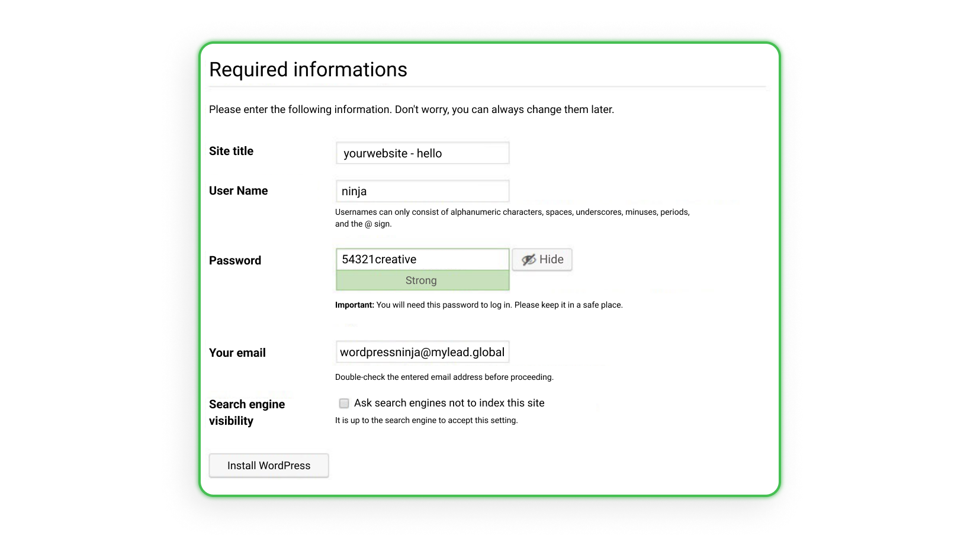980x539 pixels.
Task: Click the Site title label
Action: 231,151
